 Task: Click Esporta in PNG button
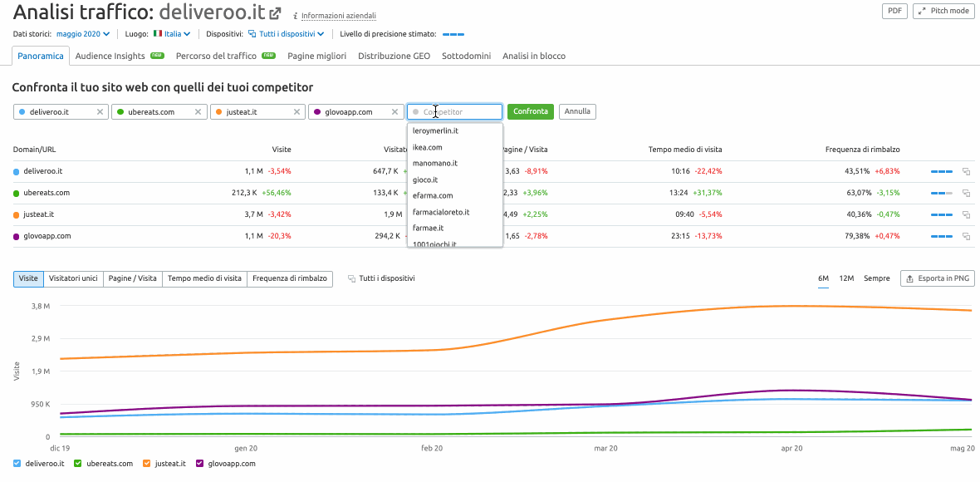(938, 279)
